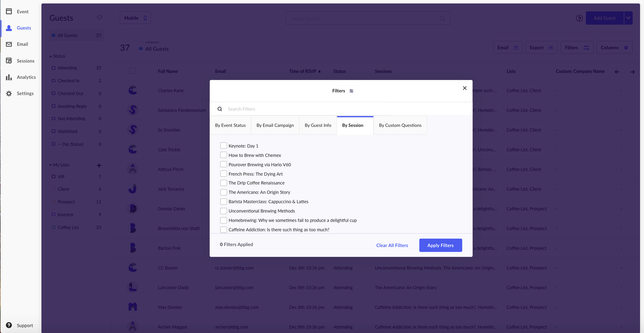The height and width of the screenshot is (333, 644).
Task: Select the By Session tab
Action: tap(355, 125)
